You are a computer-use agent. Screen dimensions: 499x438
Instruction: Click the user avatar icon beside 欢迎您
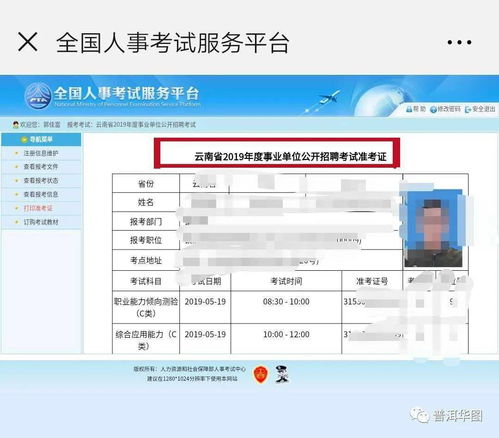[x=16, y=125]
